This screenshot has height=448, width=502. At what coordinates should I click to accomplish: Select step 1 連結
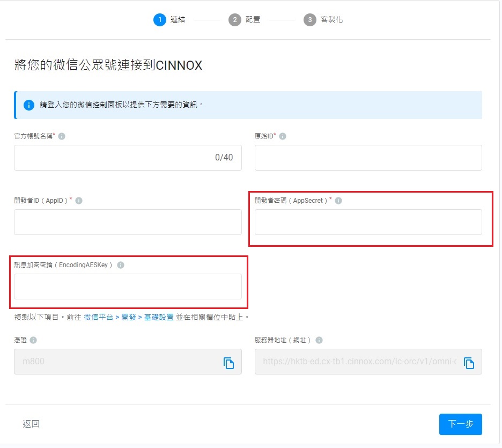click(x=169, y=19)
